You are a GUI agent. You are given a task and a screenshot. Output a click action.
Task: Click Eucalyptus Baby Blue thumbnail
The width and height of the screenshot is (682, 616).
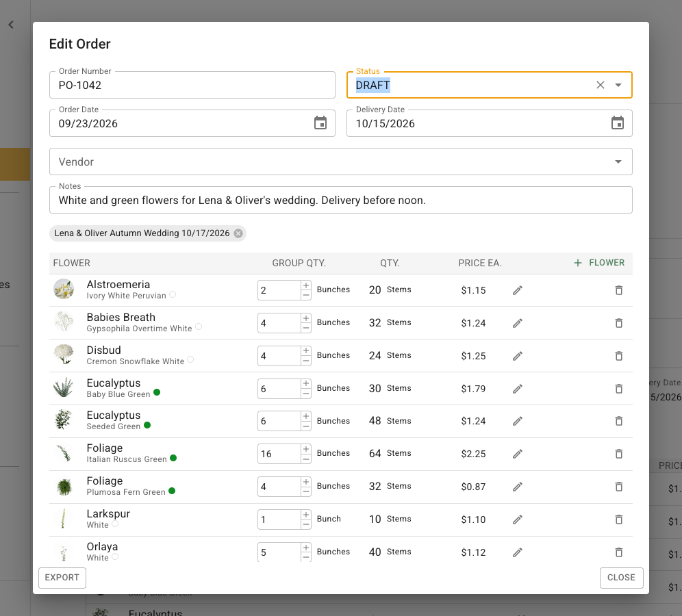64,387
